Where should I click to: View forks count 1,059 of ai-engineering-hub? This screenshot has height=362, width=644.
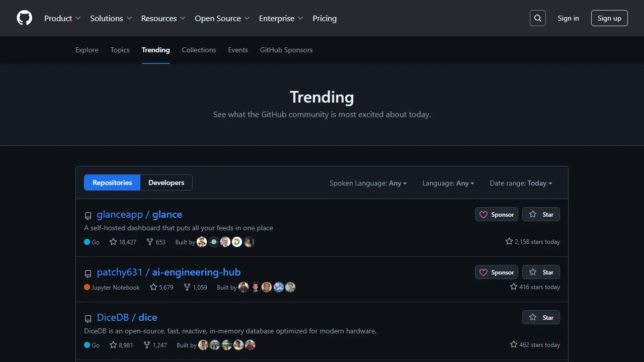coord(195,287)
